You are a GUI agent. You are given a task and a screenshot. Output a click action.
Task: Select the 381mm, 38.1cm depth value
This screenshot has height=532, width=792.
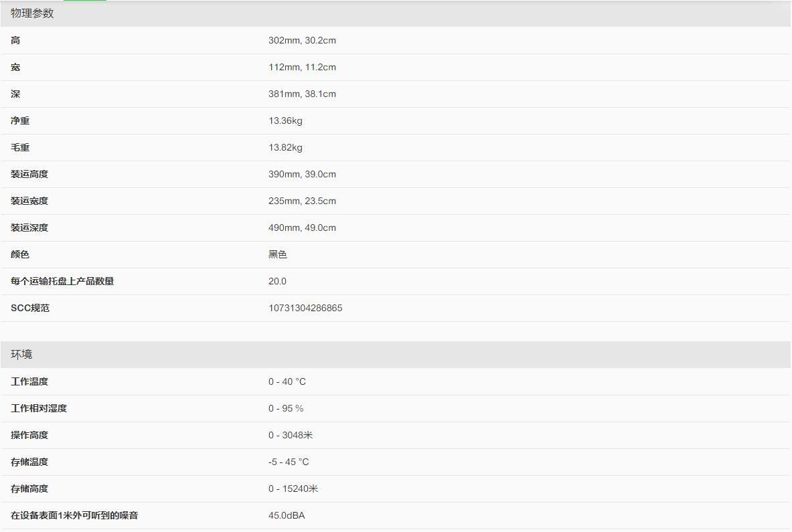click(x=302, y=94)
